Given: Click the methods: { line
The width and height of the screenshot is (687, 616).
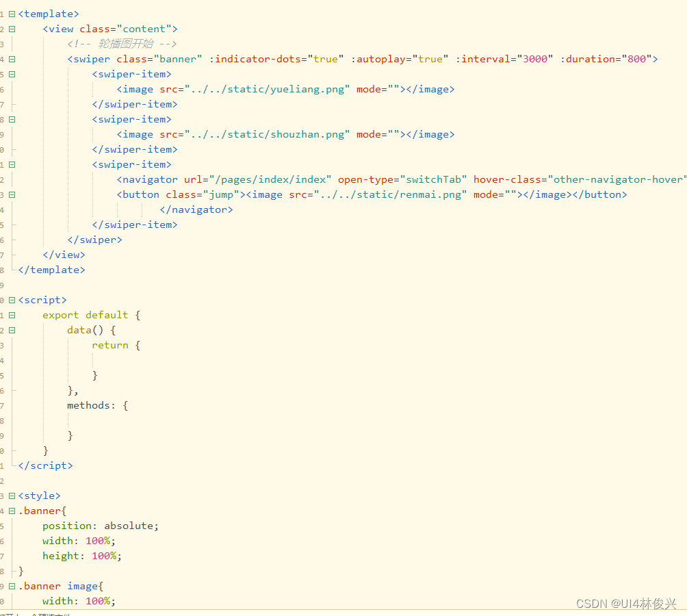Looking at the screenshot, I should [x=98, y=406].
